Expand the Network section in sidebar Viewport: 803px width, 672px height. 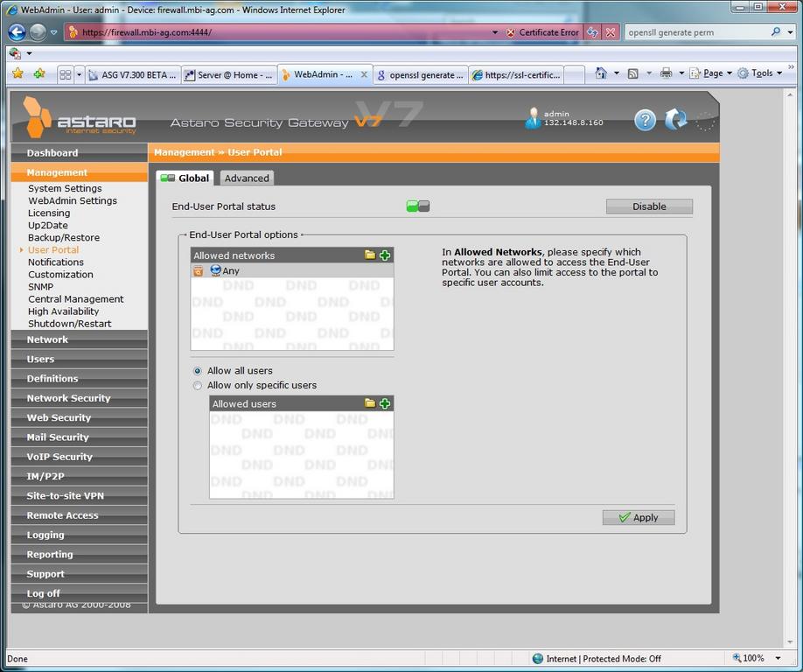[x=80, y=339]
